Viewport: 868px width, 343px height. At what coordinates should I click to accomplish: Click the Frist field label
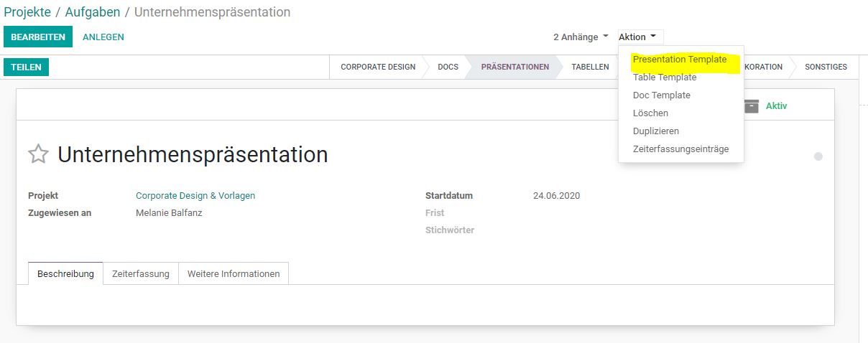tap(435, 213)
